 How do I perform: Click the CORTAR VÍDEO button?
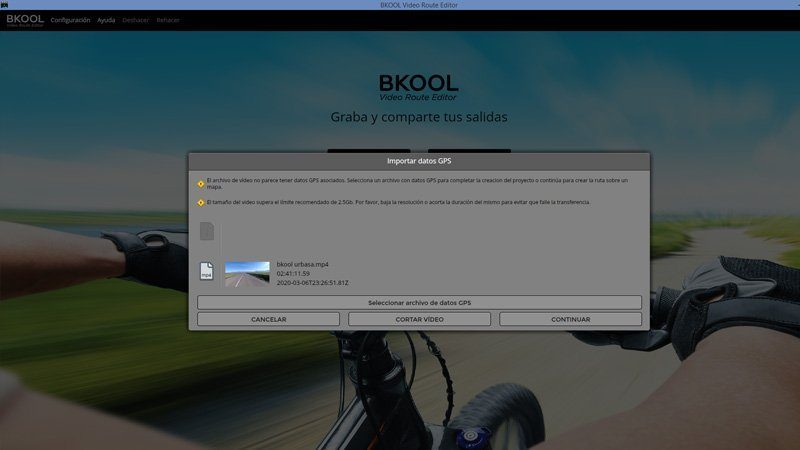click(419, 319)
